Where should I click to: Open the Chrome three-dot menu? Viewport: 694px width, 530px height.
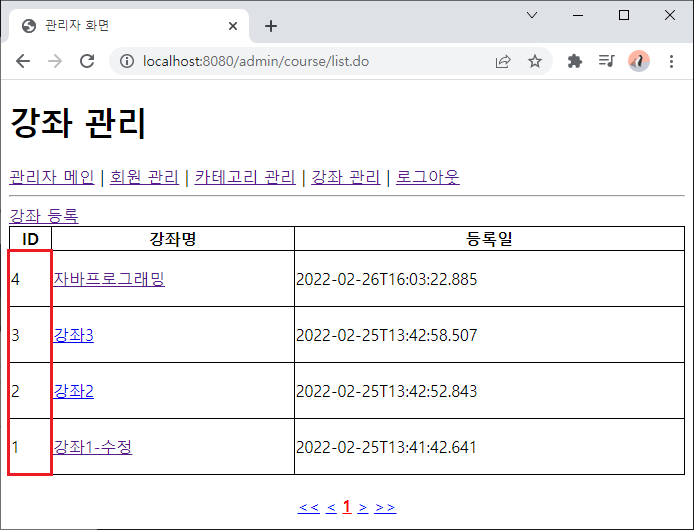point(671,61)
